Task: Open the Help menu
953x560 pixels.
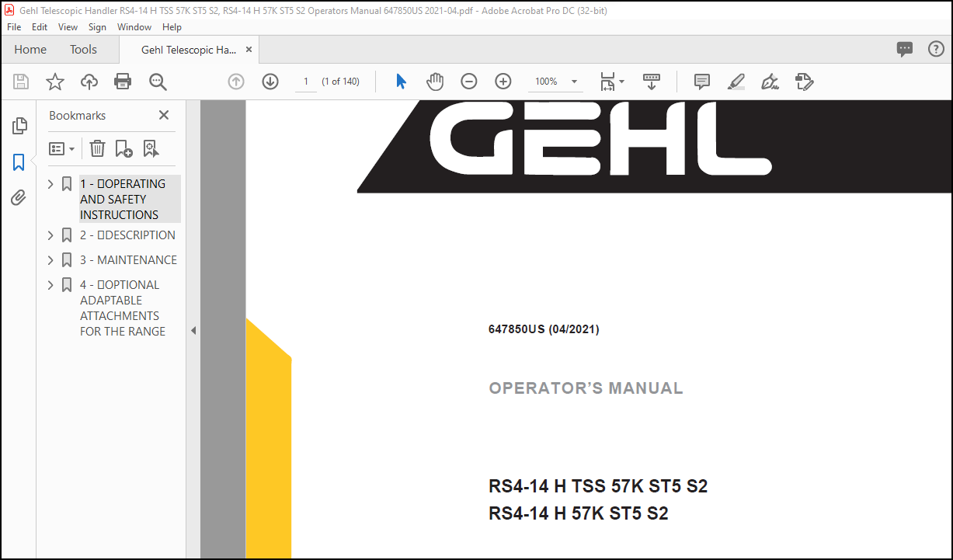Action: pos(172,26)
